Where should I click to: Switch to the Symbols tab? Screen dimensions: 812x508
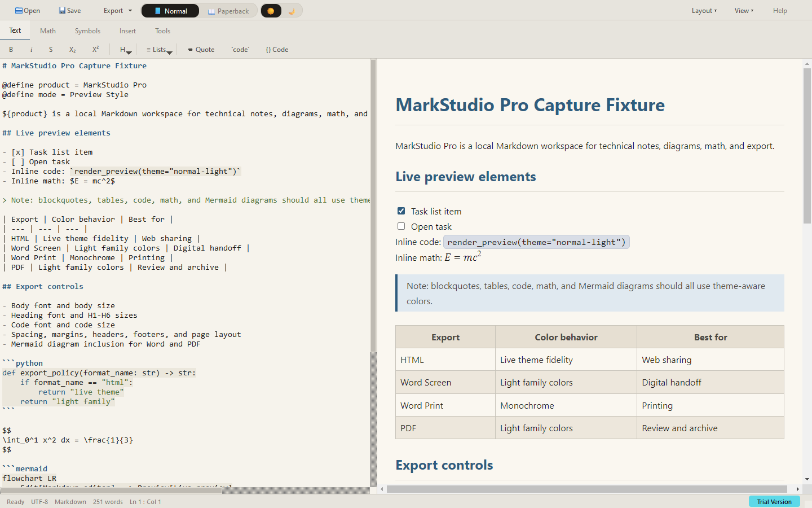click(x=87, y=31)
